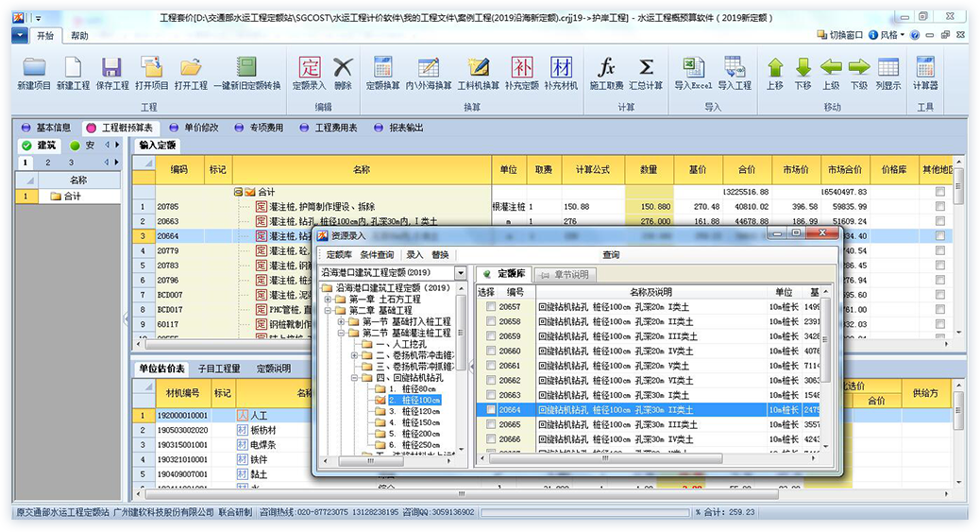Screen dimensions: 980x532
Task: Move the row up with the 上移 arrow
Action: (x=775, y=67)
